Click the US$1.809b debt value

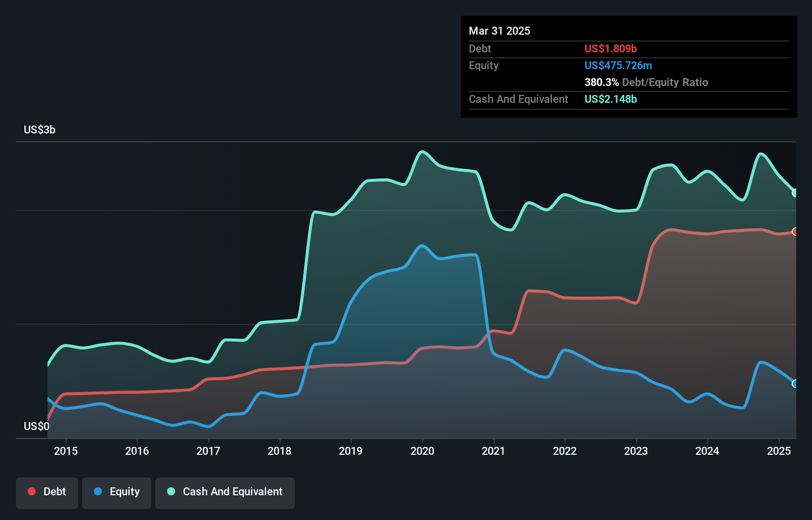tap(611, 48)
